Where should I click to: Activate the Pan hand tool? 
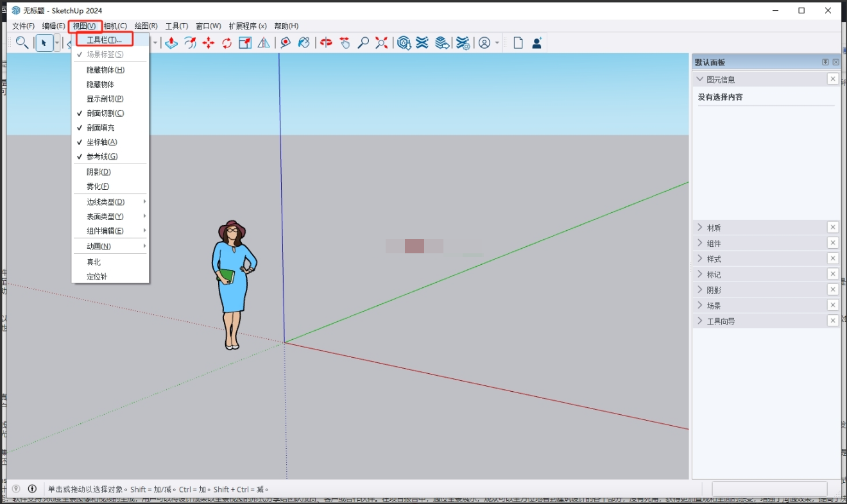(345, 43)
